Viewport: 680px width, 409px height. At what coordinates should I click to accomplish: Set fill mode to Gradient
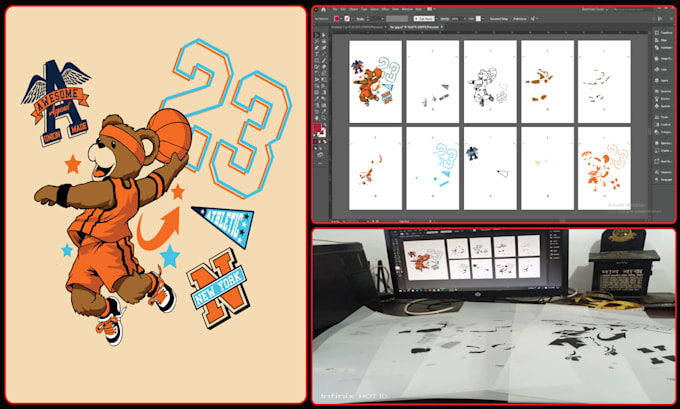[x=320, y=141]
